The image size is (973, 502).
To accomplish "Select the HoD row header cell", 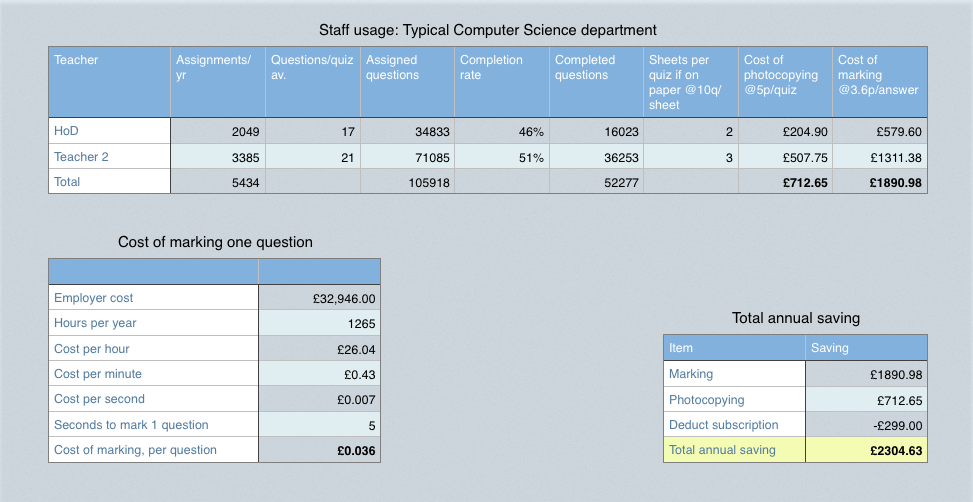I will [108, 131].
